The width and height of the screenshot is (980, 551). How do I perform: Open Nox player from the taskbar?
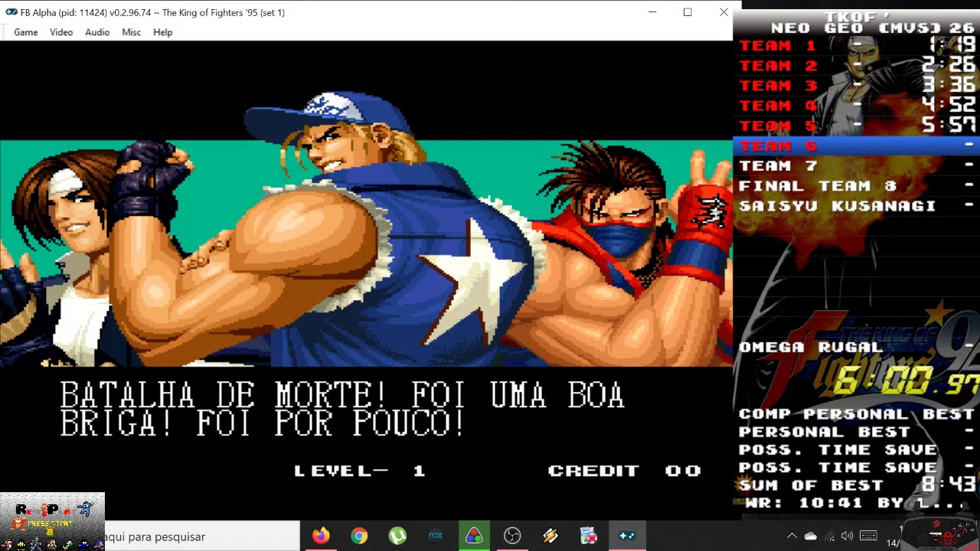[436, 536]
